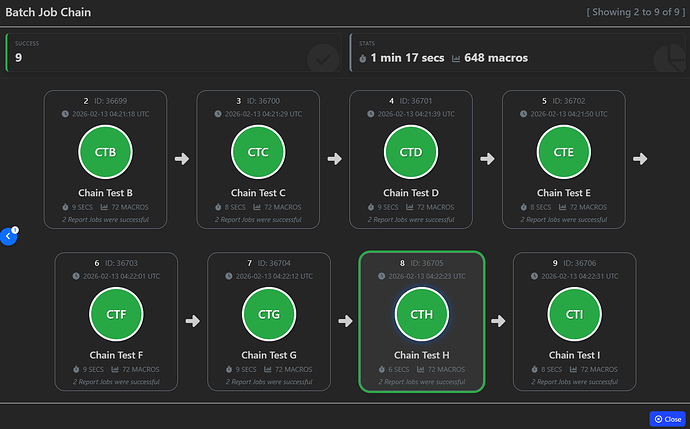Expand the blue left chevron side panel
This screenshot has width=690, height=429.
[8, 236]
